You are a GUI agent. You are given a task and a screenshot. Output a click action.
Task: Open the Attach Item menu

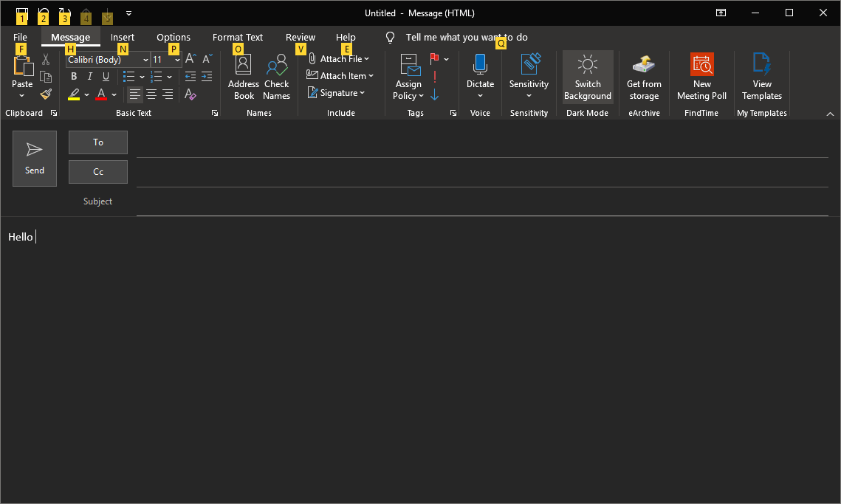point(340,76)
